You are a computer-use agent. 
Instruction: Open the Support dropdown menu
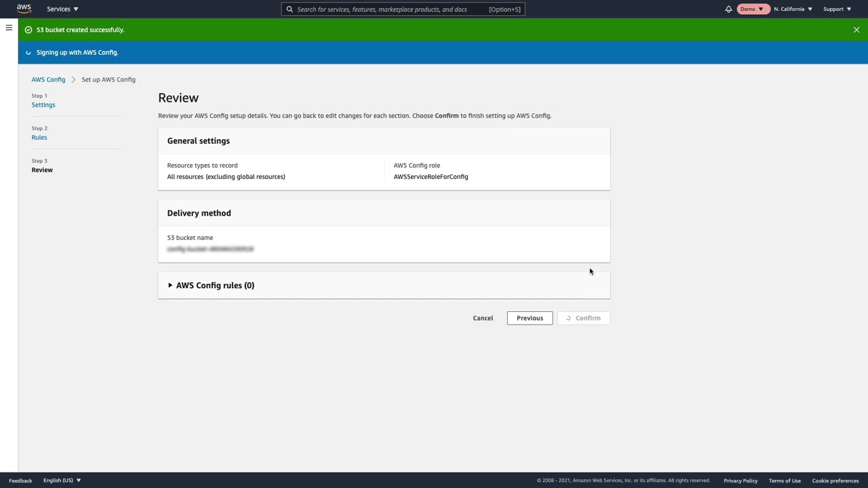(837, 9)
